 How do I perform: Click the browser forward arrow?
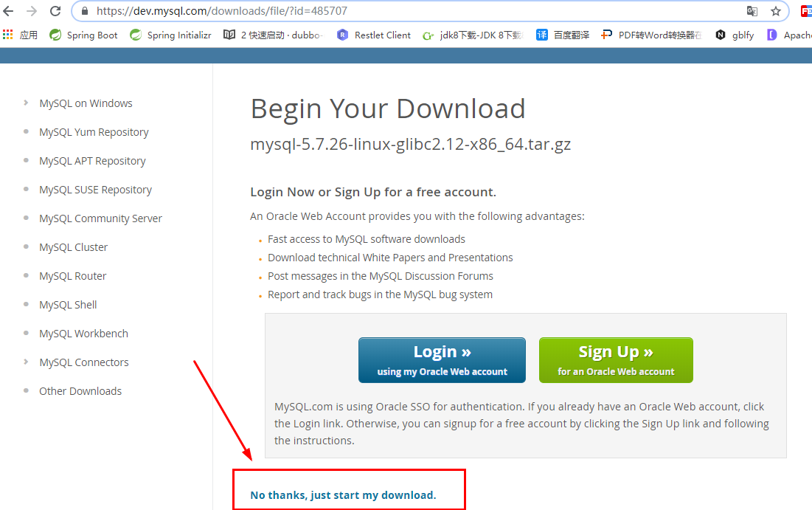click(32, 11)
